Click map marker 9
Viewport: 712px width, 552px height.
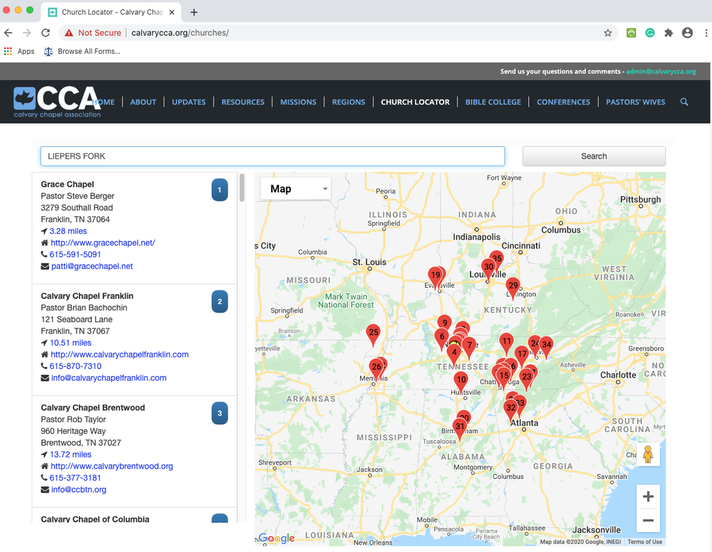click(445, 322)
